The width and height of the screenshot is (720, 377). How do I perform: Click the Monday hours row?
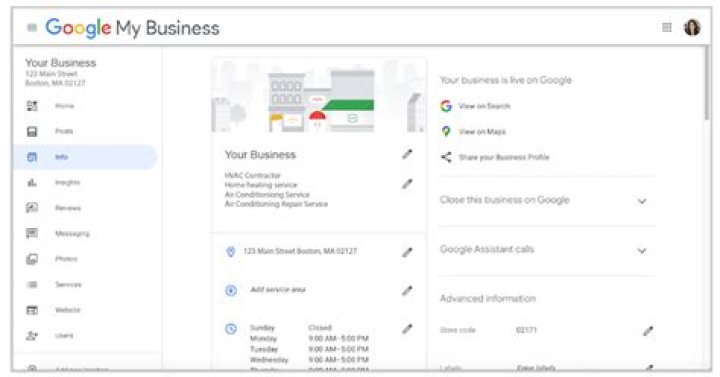coord(309,338)
